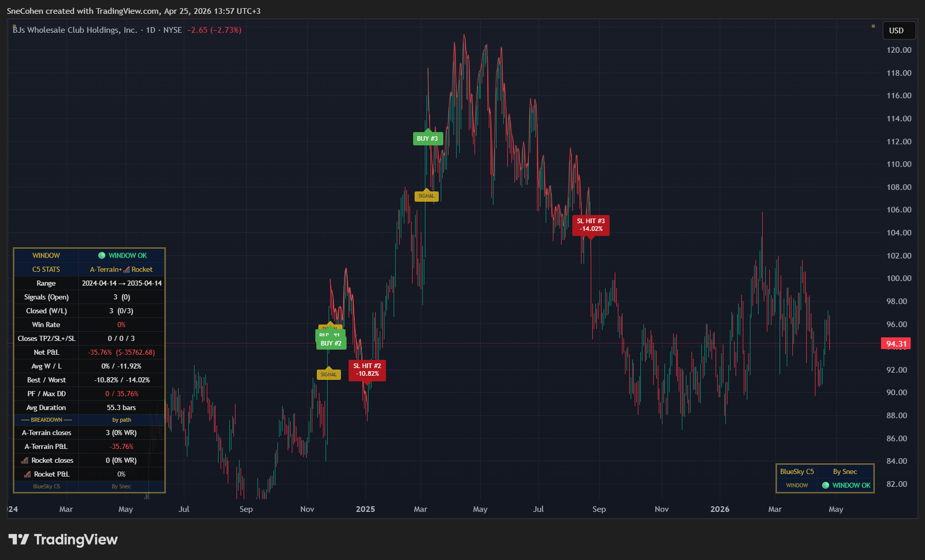This screenshot has height=560, width=925.
Task: Click the yellow SIGNAL tag near 92.00
Action: 329,375
